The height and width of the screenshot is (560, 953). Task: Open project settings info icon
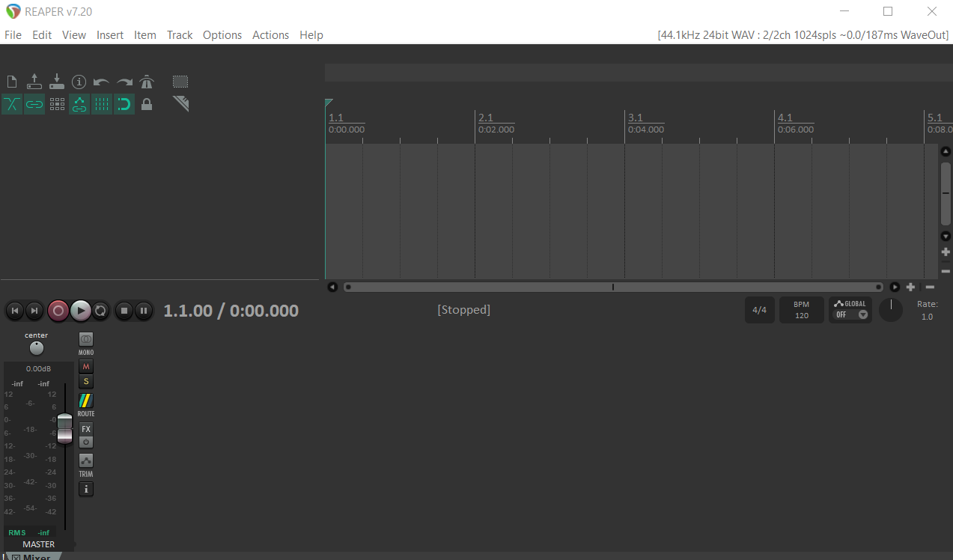[79, 82]
